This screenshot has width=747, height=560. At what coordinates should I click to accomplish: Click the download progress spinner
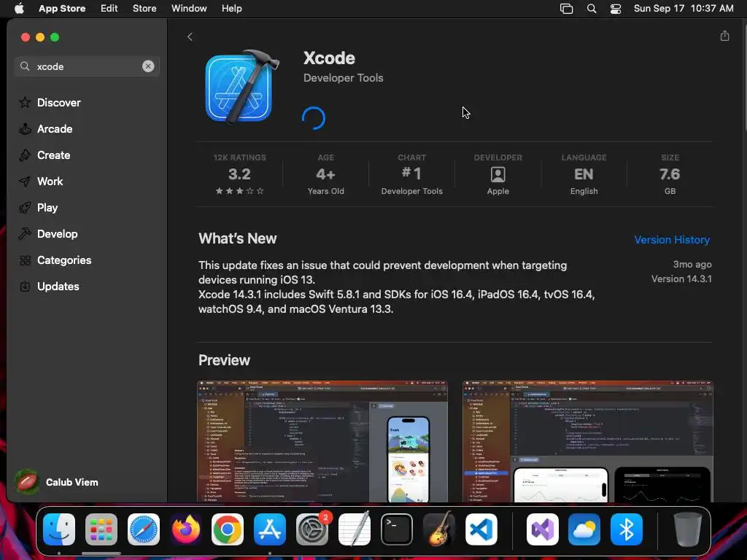coord(314,118)
